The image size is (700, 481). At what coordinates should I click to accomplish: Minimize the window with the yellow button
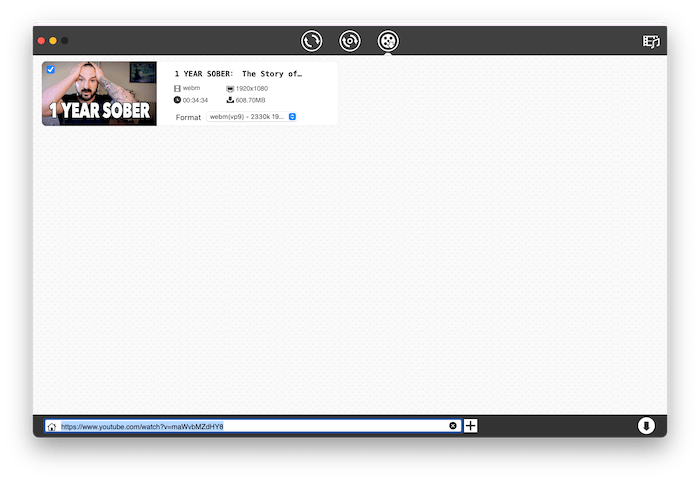53,41
